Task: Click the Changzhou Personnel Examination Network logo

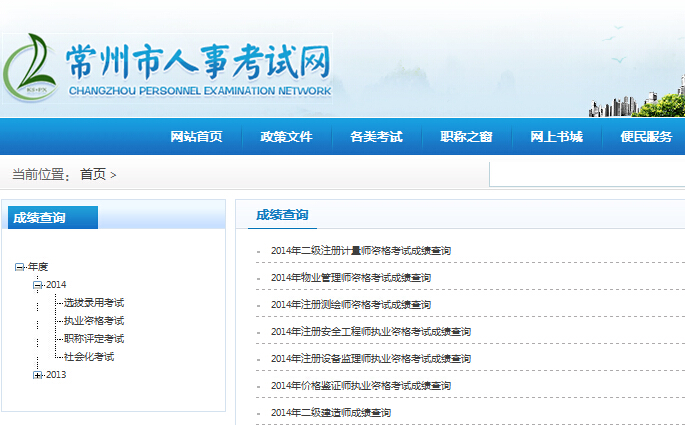Action: 168,69
